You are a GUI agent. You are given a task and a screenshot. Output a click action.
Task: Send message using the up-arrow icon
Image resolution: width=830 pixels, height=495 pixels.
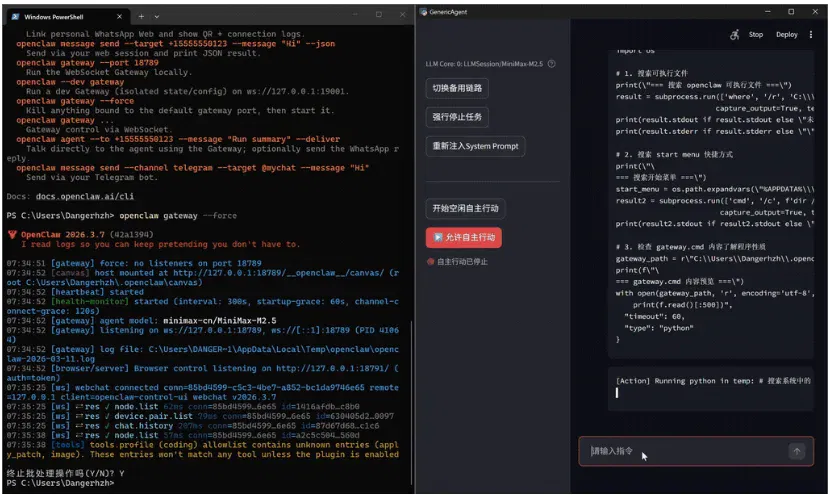tap(797, 451)
